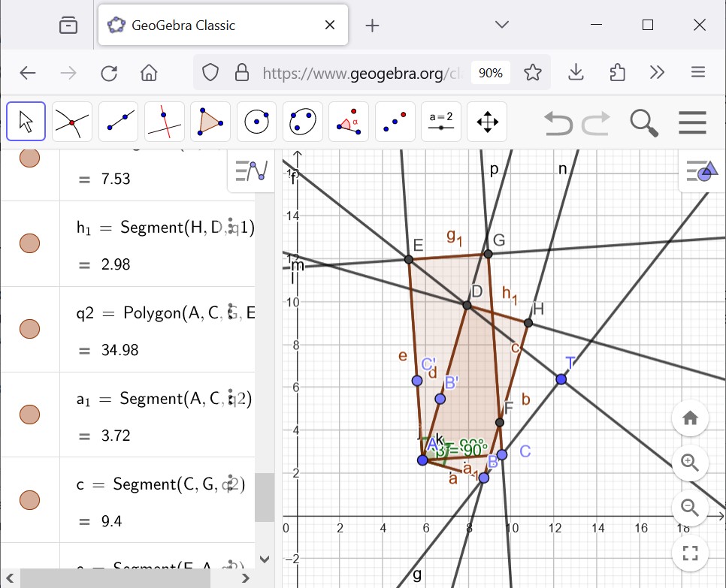Select the Perpendicular line tool
The image size is (726, 588).
pyautogui.click(x=165, y=121)
